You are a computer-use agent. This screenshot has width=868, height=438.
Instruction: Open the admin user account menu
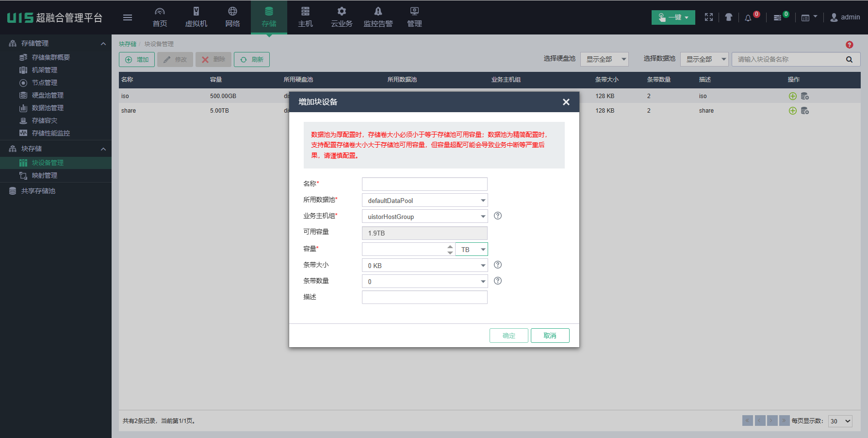pos(845,17)
